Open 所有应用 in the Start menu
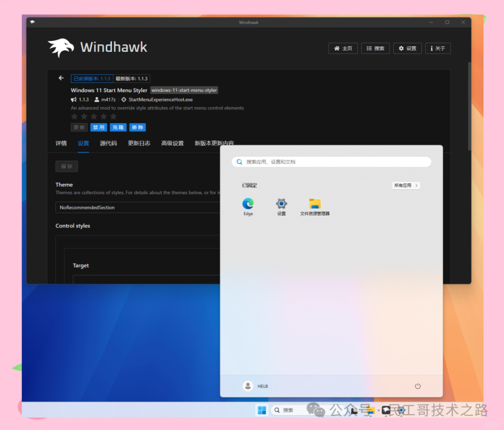The image size is (504, 430). coord(406,185)
